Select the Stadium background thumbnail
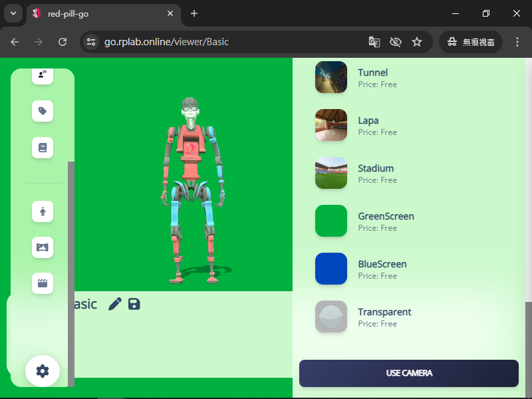Image resolution: width=532 pixels, height=399 pixels. [331, 173]
